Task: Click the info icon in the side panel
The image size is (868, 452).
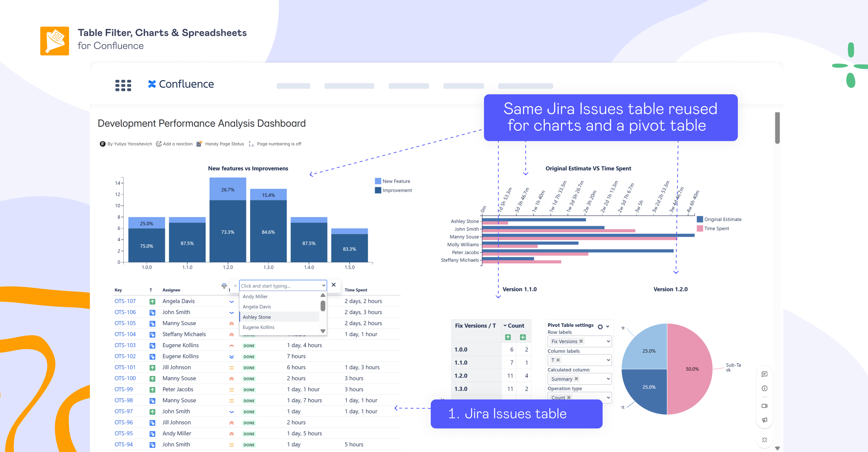Action: [764, 388]
